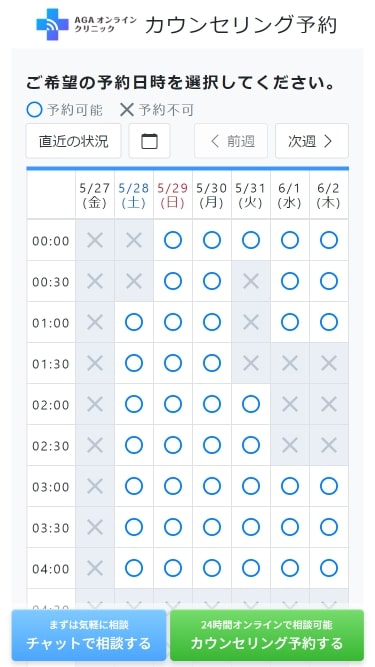375x667 pixels.
Task: Go to previous week with 前週
Action: [231, 141]
